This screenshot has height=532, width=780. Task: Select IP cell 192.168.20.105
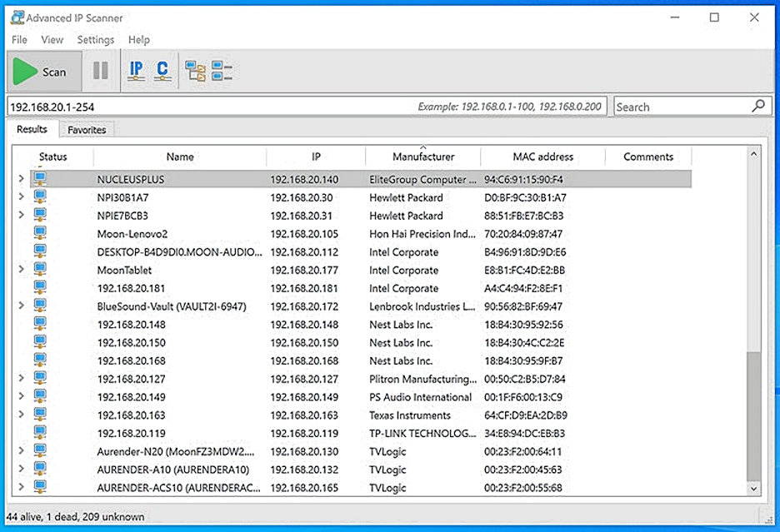(x=304, y=234)
